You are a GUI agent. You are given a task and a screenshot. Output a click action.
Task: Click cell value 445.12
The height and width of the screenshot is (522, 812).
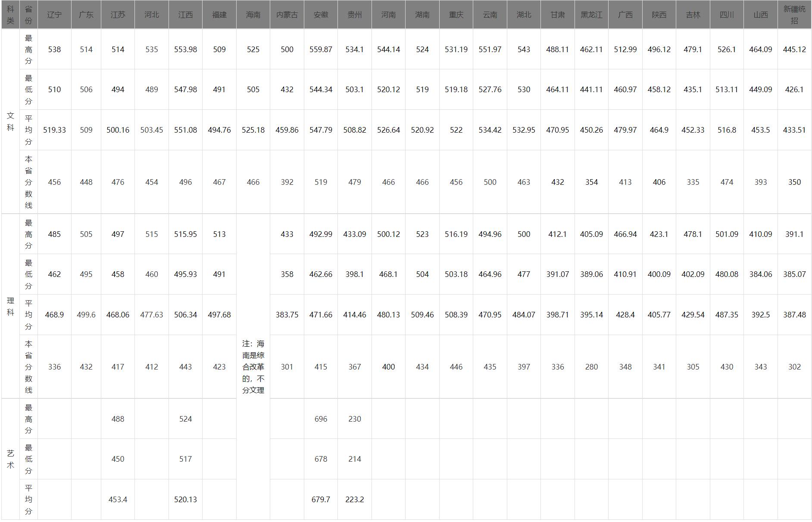[x=794, y=50]
